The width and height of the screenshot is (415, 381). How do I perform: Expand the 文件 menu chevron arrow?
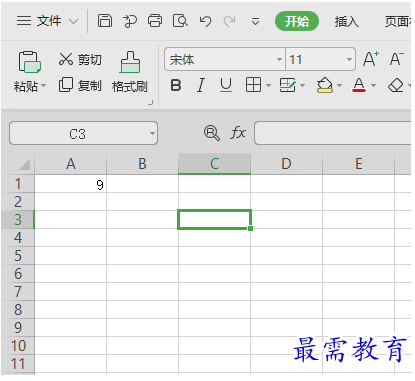click(x=73, y=22)
